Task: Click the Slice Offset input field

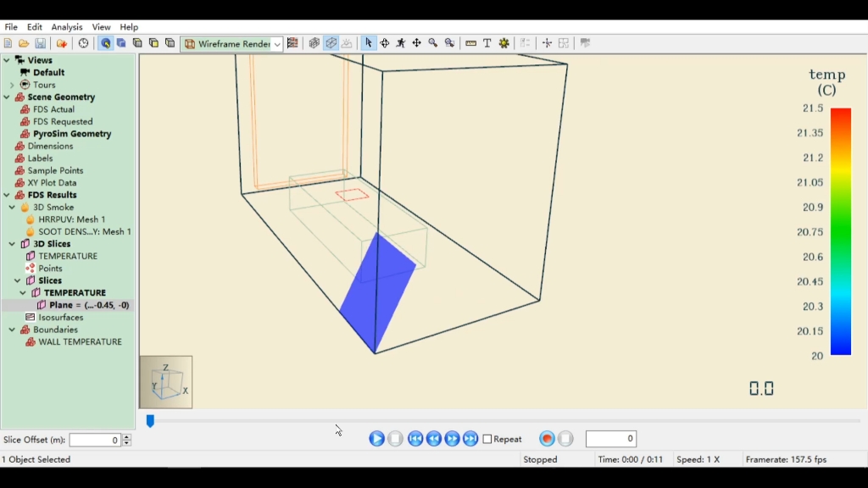Action: point(95,440)
